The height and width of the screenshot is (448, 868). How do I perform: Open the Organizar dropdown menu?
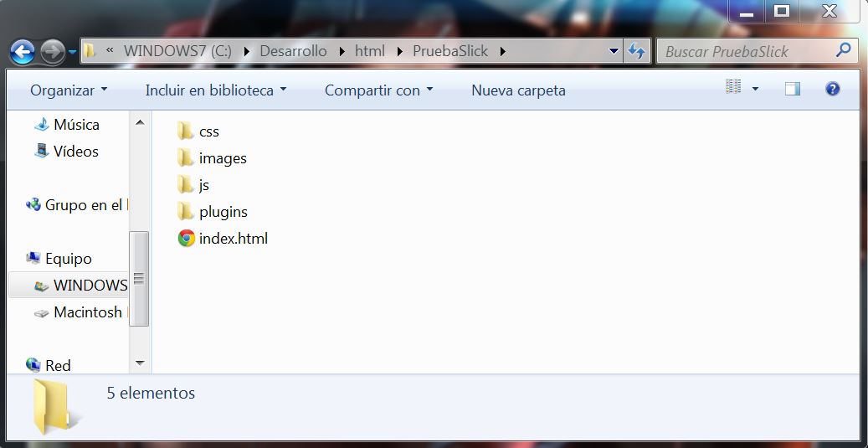pos(69,90)
